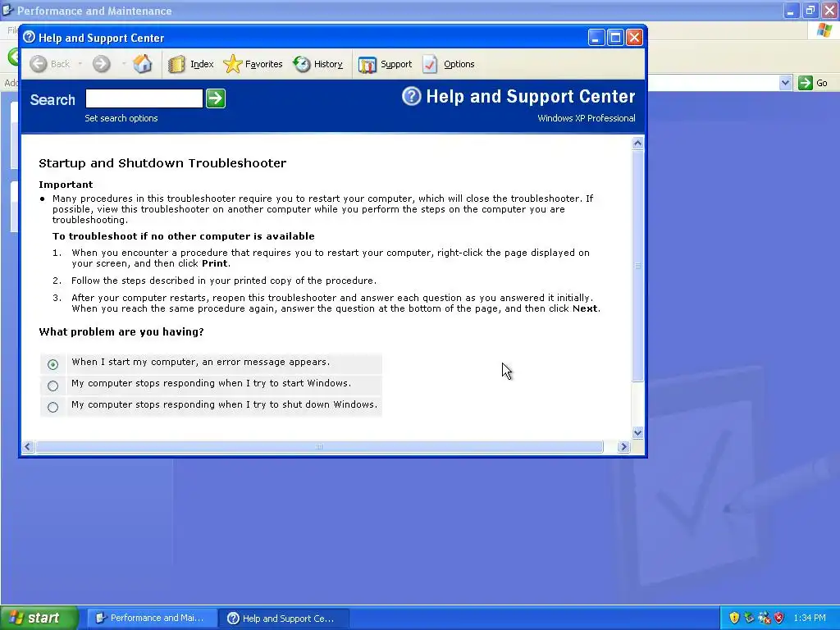Expand the Back history dropdown arrow
The image size is (840, 630).
click(80, 64)
